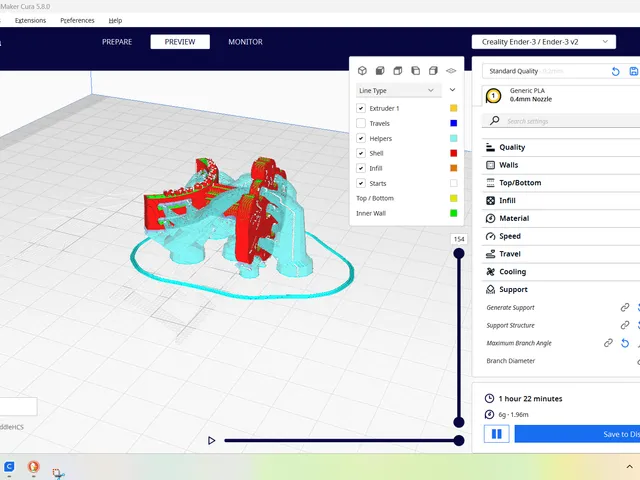The height and width of the screenshot is (480, 640).
Task: Play the layer simulation
Action: pos(211,440)
